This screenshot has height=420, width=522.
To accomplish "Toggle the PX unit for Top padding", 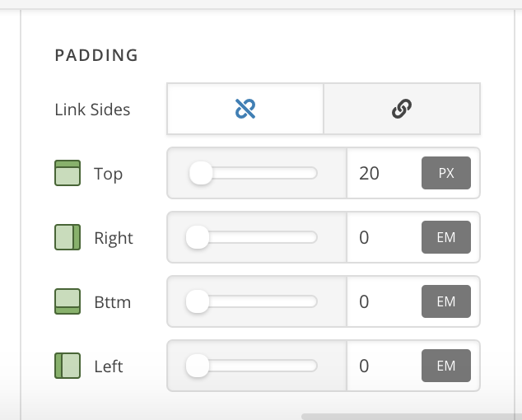I will pos(445,174).
